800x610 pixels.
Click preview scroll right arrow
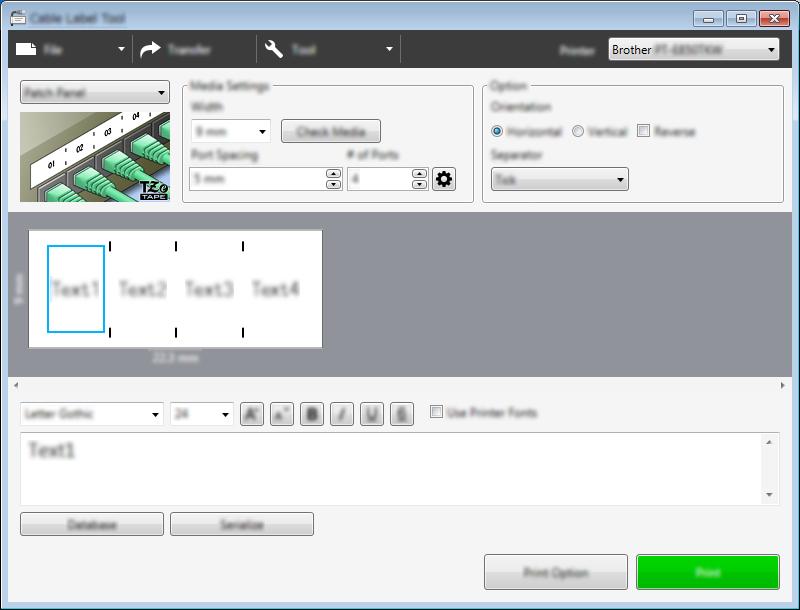tap(783, 385)
